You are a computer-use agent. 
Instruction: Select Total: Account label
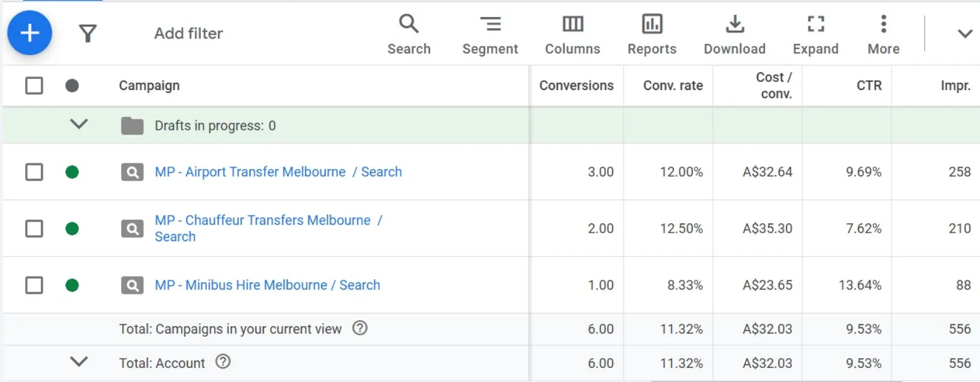162,363
